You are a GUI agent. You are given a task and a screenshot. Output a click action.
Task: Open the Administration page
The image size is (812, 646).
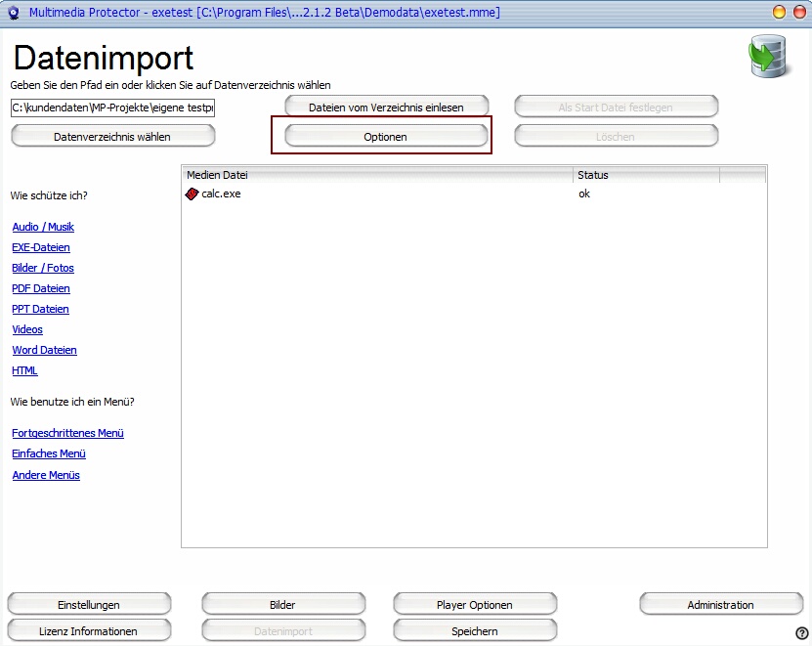(721, 605)
